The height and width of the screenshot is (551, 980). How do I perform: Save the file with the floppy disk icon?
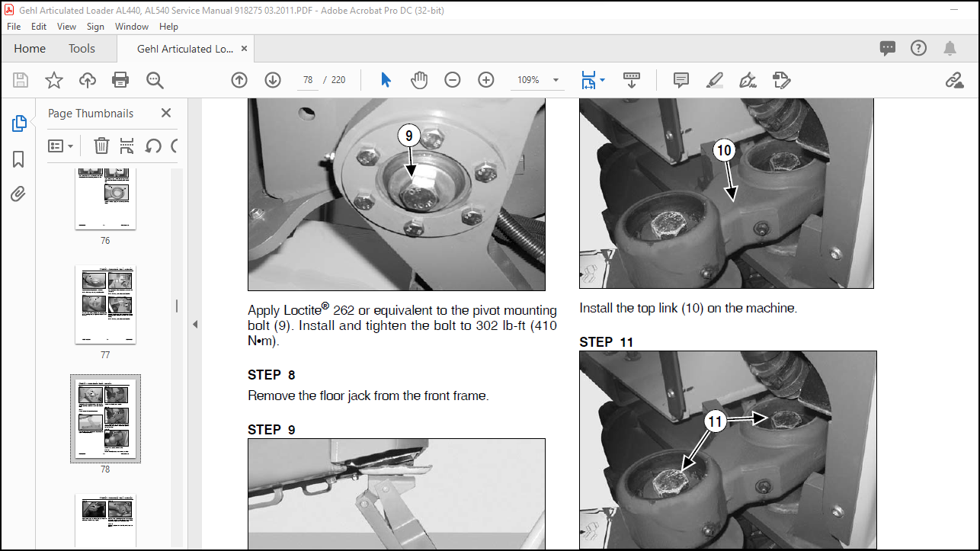[x=21, y=80]
